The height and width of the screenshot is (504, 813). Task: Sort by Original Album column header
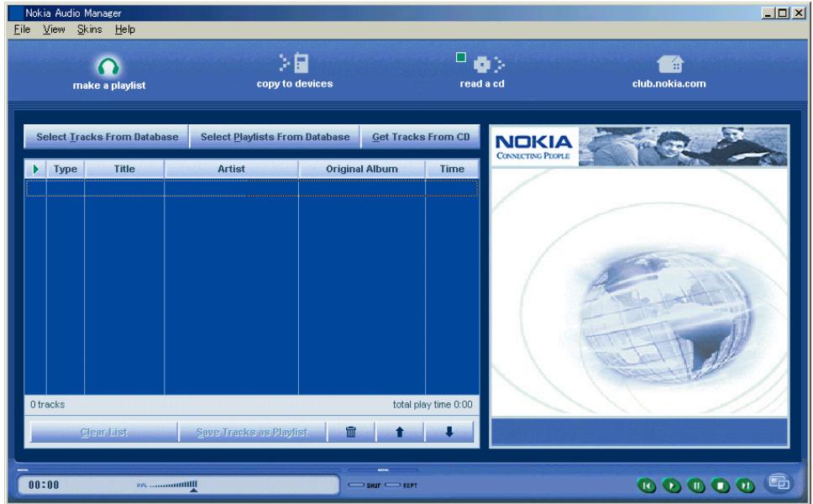point(362,169)
